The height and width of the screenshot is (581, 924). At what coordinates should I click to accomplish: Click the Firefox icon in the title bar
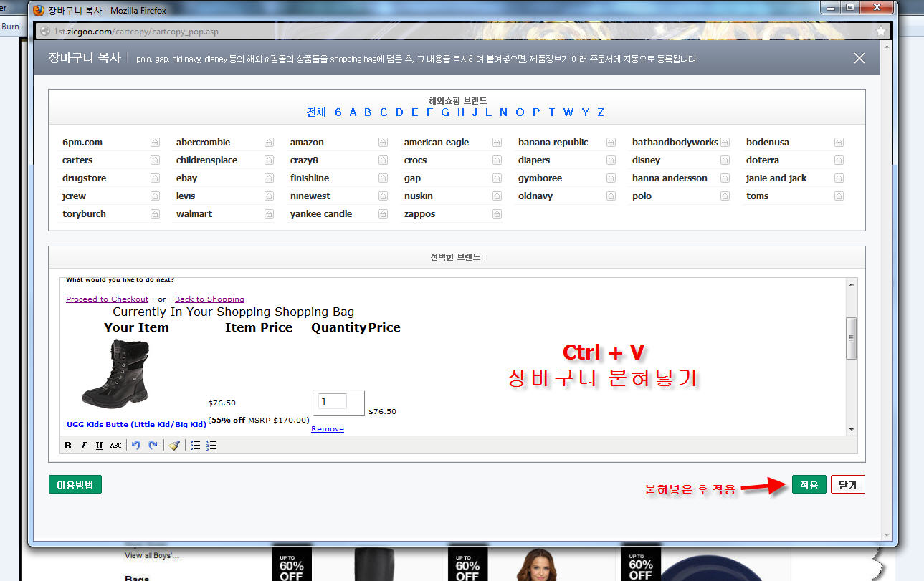39,10
